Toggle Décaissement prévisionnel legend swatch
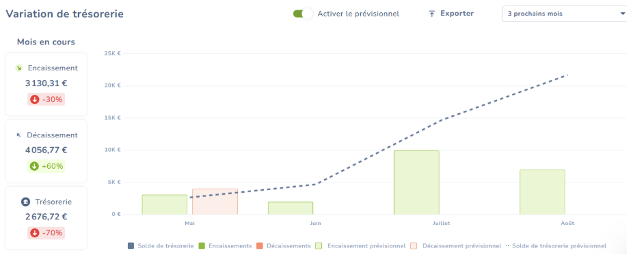The height and width of the screenshot is (268, 644). point(414,246)
